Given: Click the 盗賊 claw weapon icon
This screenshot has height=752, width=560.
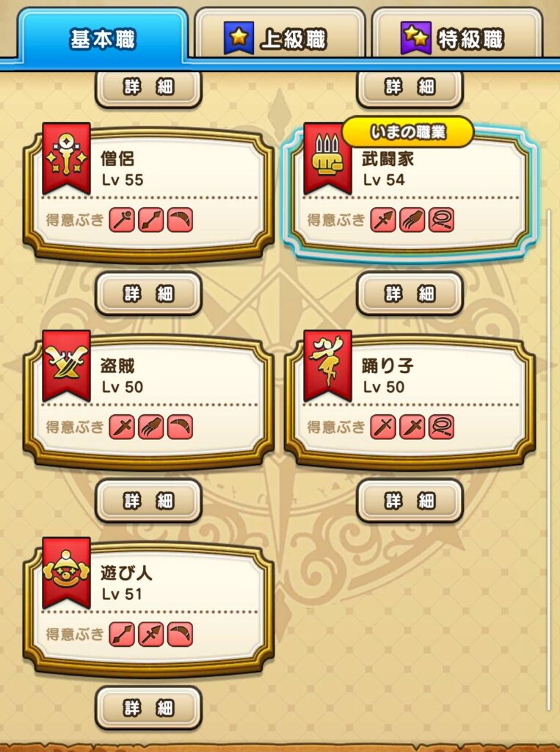Looking at the screenshot, I should tap(151, 427).
